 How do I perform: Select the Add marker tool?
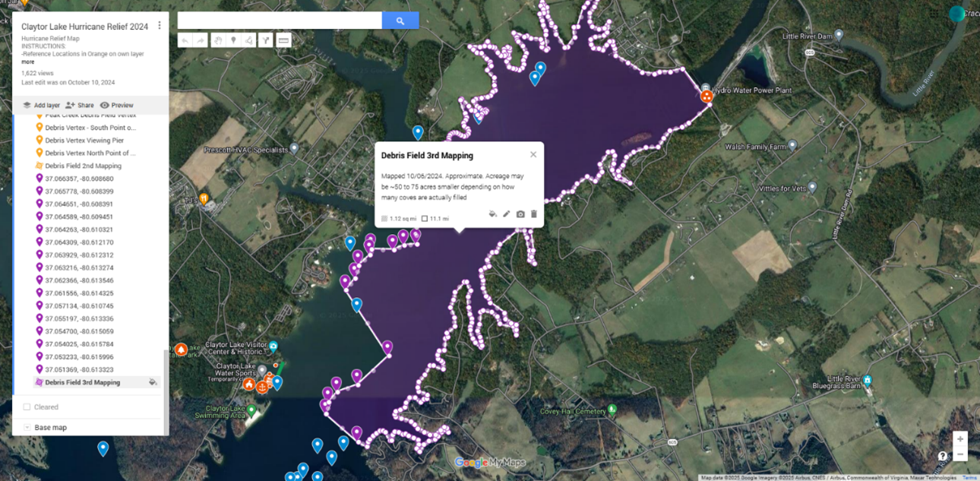pyautogui.click(x=233, y=40)
